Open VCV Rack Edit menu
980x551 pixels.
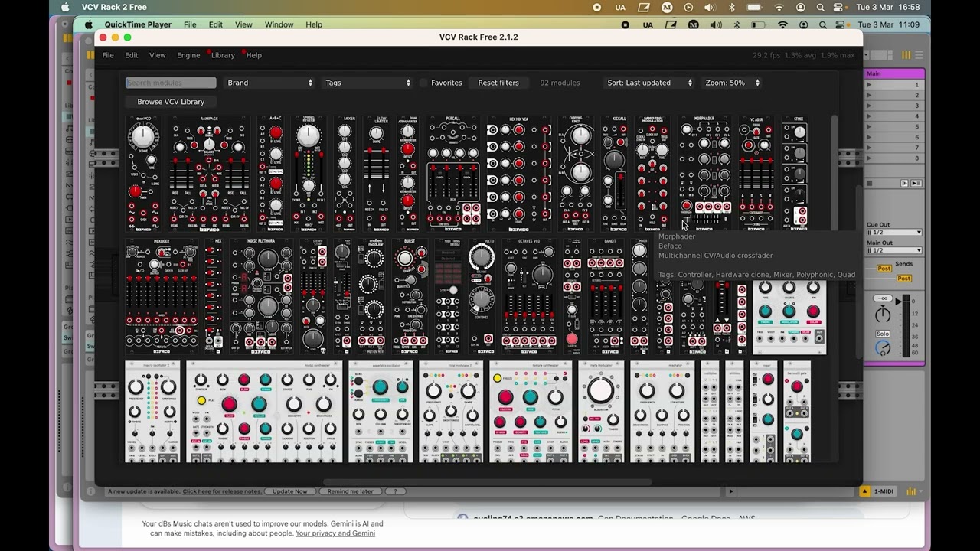tap(132, 55)
